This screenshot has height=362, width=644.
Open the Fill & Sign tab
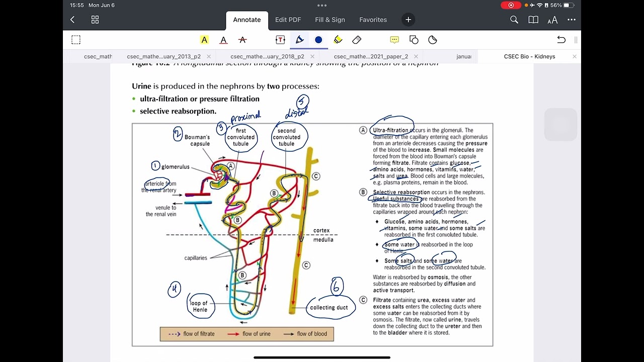(330, 20)
